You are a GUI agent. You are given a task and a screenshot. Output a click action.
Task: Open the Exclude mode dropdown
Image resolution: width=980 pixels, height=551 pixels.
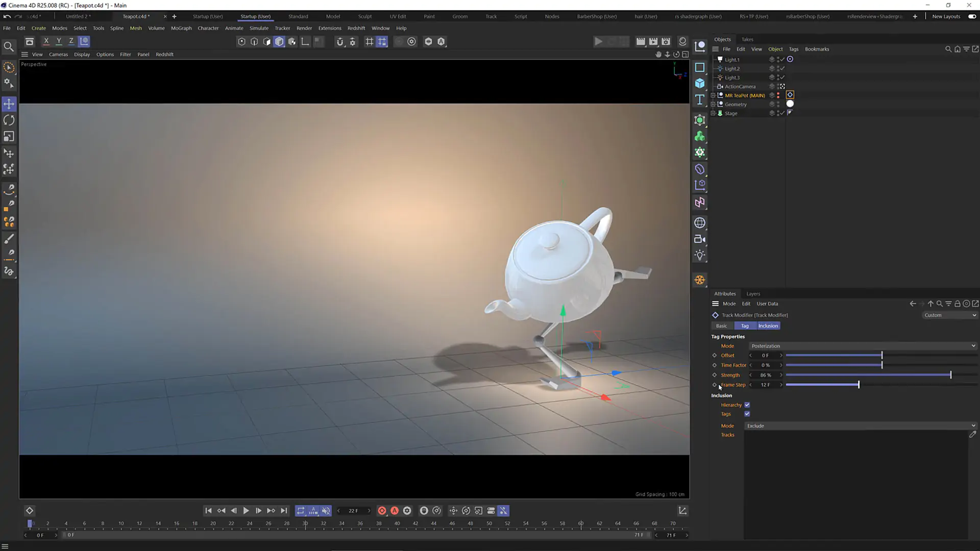[x=861, y=426]
